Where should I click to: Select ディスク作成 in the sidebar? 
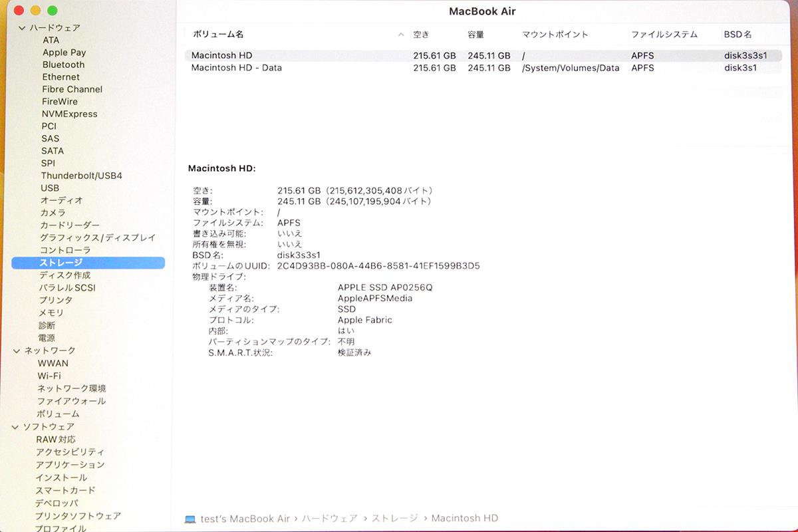65,275
